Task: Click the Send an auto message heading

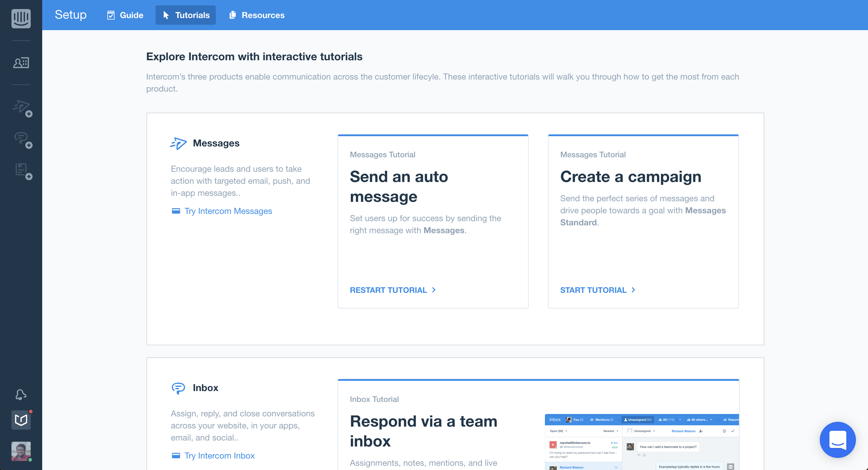Action: (399, 186)
